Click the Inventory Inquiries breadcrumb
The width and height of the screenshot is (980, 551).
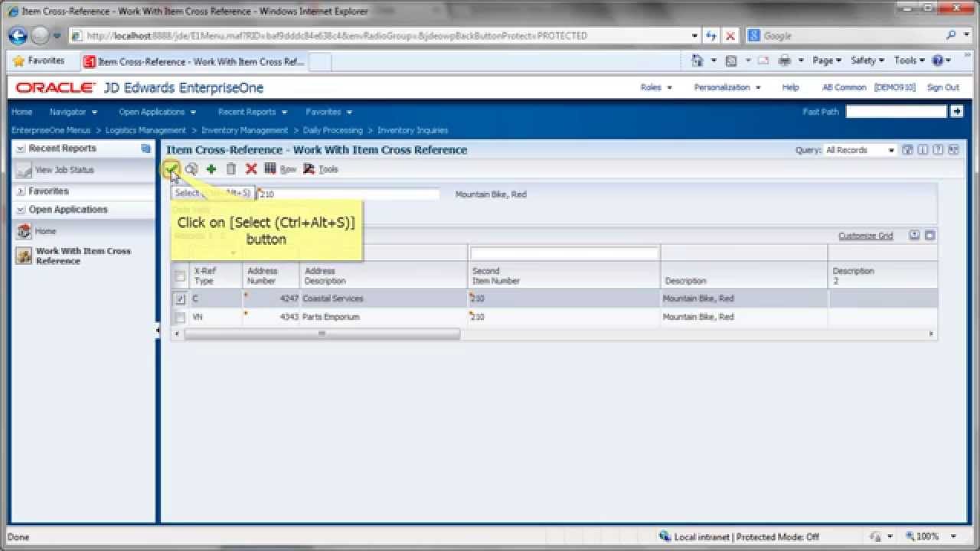coord(413,130)
